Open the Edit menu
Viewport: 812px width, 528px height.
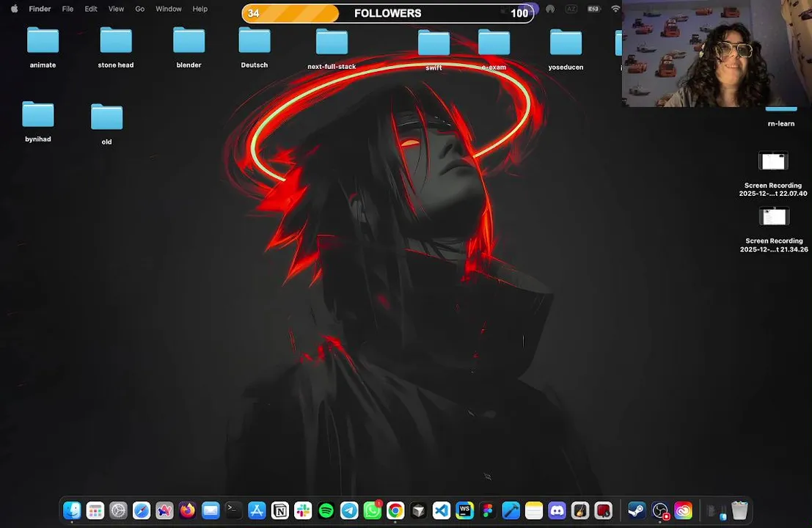(x=91, y=9)
